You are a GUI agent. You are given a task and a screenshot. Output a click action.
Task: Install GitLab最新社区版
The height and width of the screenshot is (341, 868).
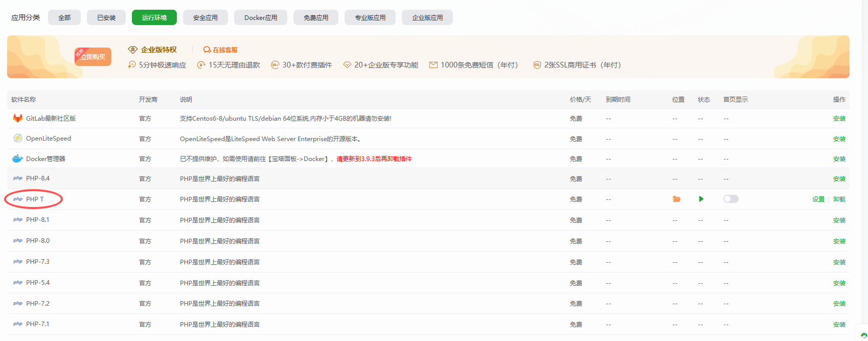(839, 119)
